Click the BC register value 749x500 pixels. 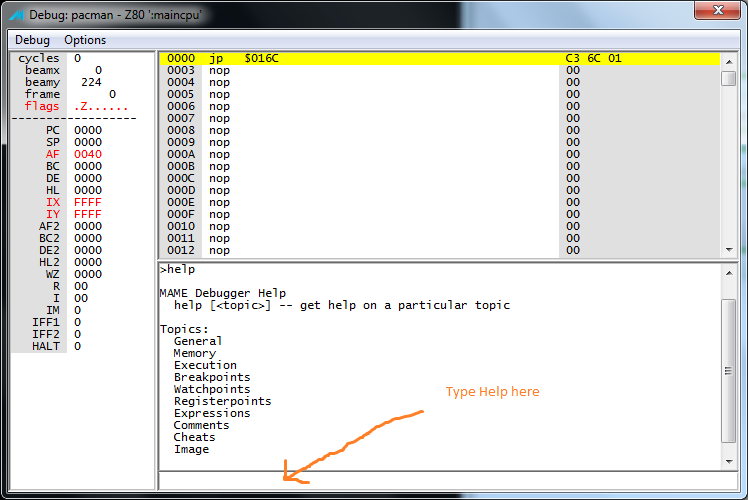coord(88,166)
